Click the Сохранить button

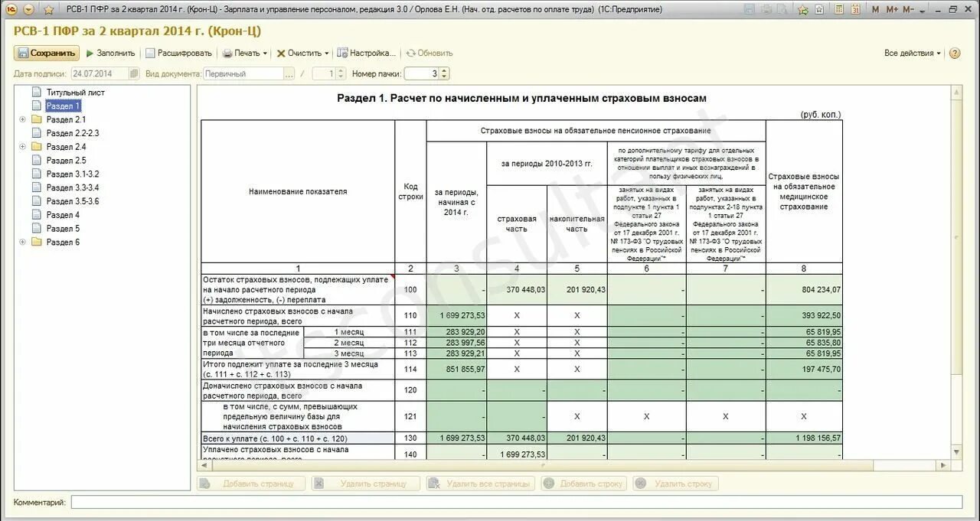(x=47, y=53)
